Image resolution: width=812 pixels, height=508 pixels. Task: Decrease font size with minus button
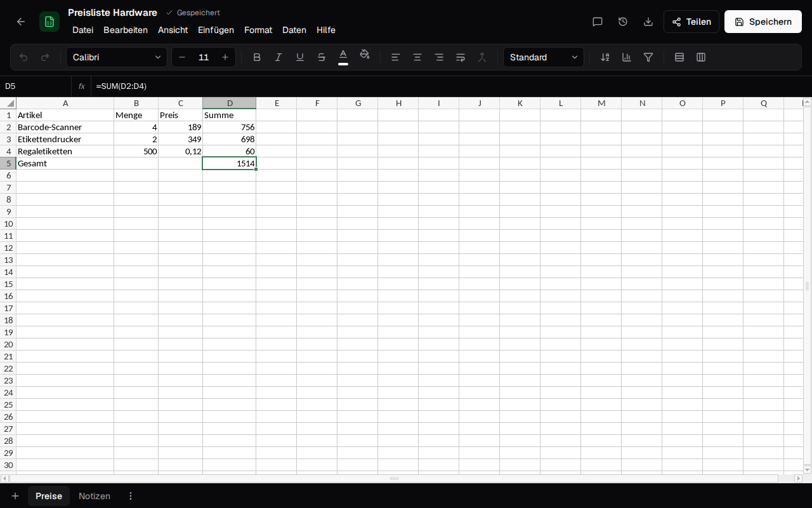[x=182, y=57]
